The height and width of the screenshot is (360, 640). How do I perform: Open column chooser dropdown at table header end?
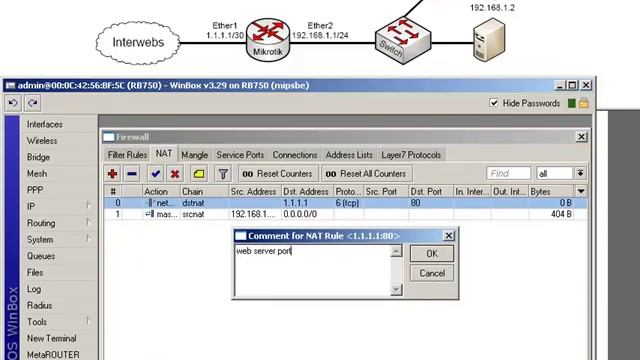coord(581,191)
